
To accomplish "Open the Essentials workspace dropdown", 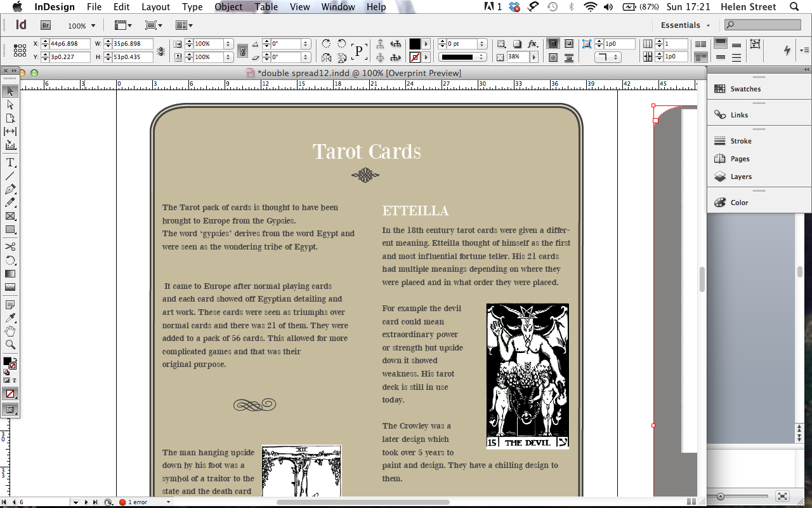I will (685, 25).
